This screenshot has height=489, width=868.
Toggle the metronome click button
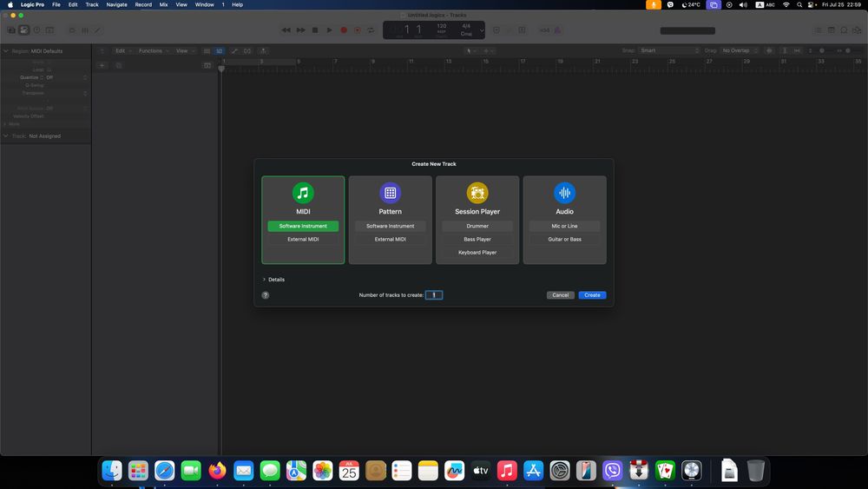click(557, 30)
